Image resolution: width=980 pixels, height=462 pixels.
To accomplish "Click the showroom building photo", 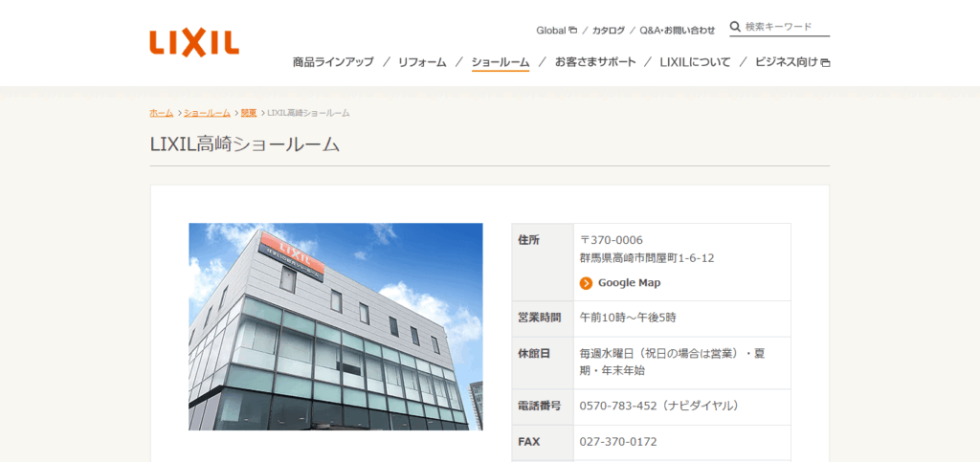I will click(336, 326).
